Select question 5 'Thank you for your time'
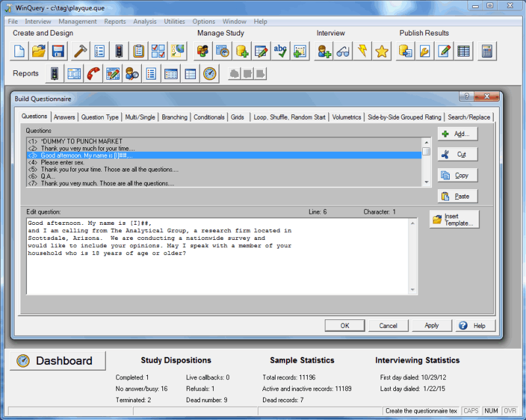The height and width of the screenshot is (420, 526). [x=224, y=170]
